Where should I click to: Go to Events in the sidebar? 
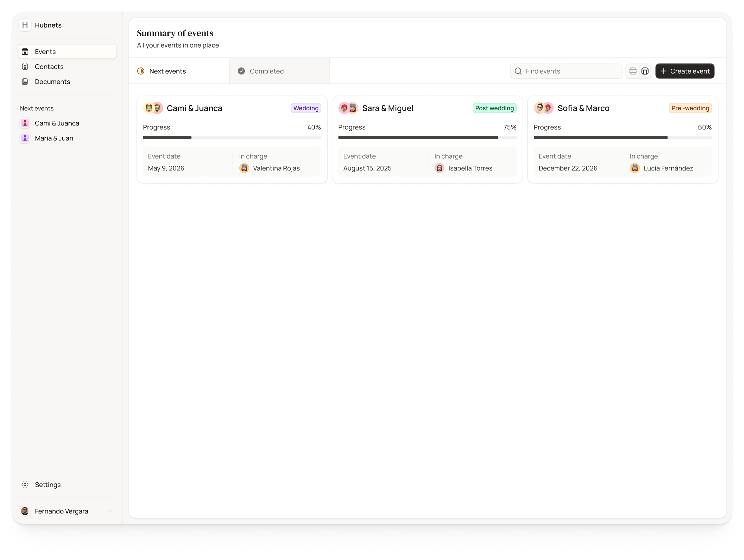coord(67,52)
